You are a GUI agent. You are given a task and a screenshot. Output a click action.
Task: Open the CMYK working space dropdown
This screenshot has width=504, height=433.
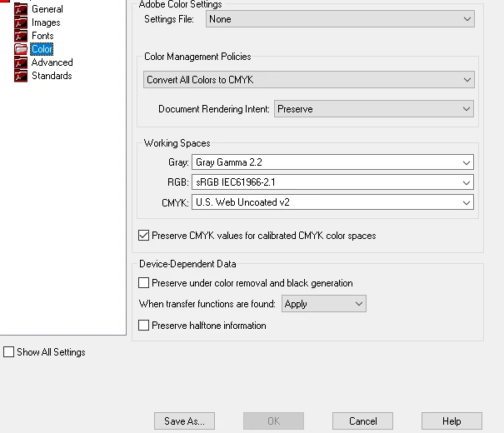pyautogui.click(x=332, y=202)
